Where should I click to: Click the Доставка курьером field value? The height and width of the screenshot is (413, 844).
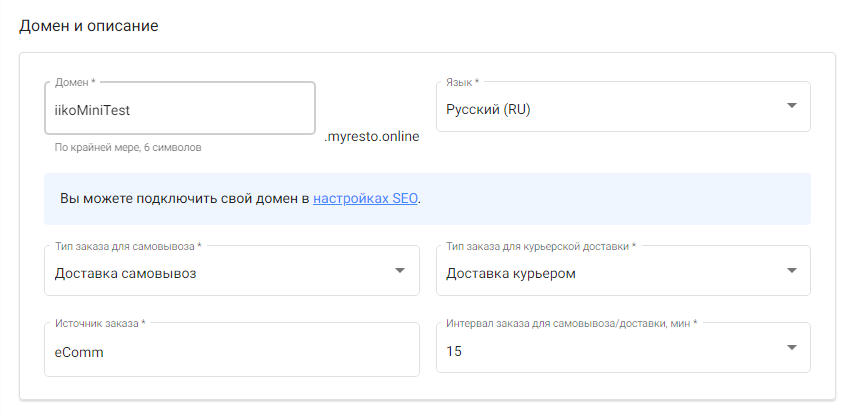(x=511, y=274)
